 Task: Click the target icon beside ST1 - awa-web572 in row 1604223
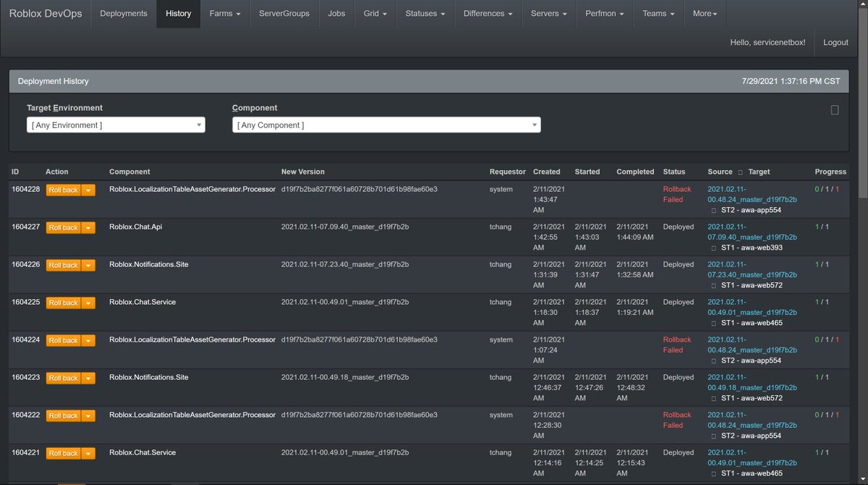pos(714,398)
